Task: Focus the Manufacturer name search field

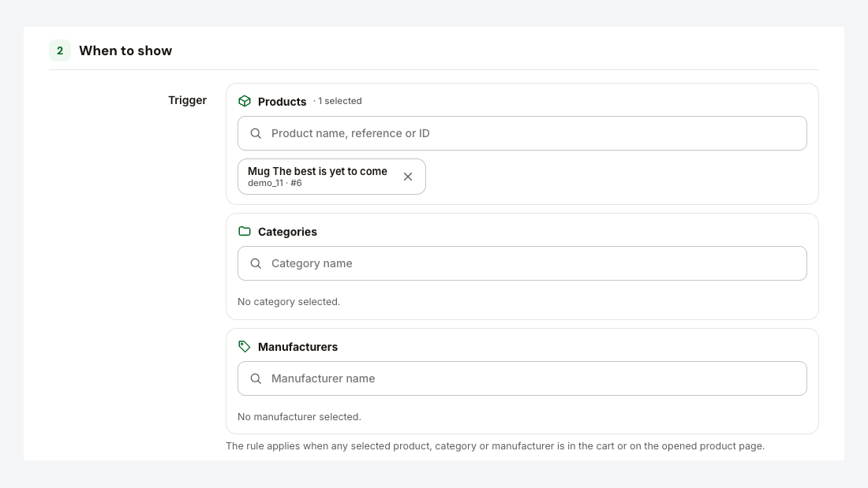Action: [x=522, y=378]
